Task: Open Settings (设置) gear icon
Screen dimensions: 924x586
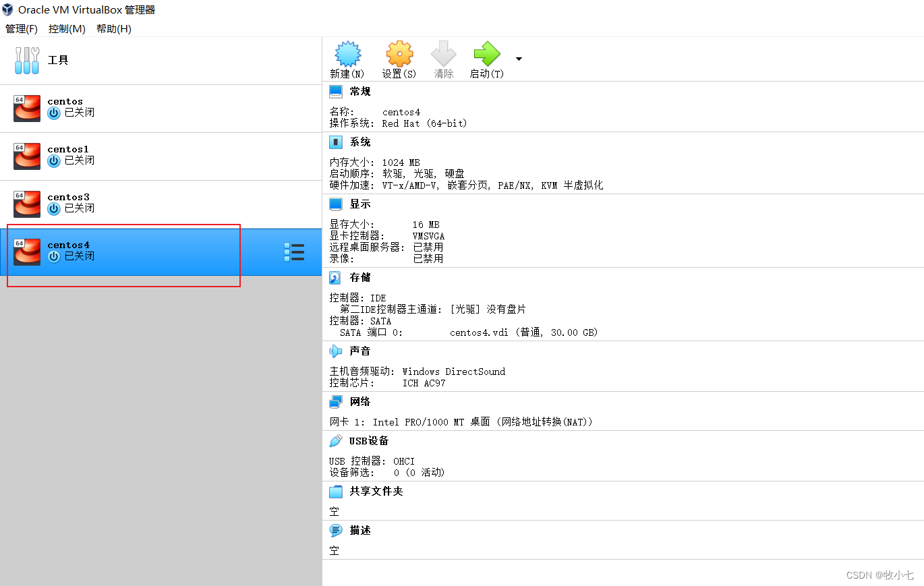Action: click(x=399, y=54)
